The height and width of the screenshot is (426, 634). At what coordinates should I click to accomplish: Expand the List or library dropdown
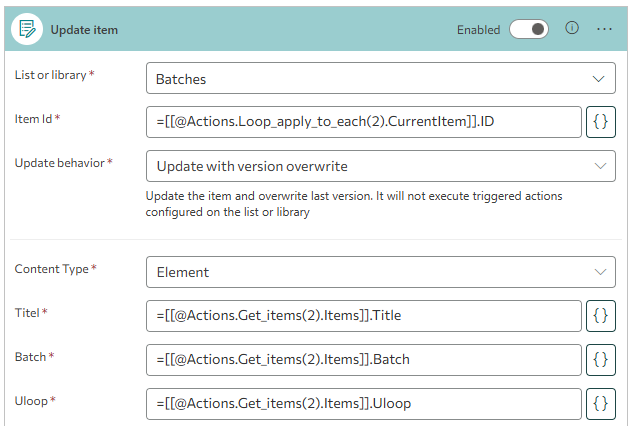click(380, 78)
